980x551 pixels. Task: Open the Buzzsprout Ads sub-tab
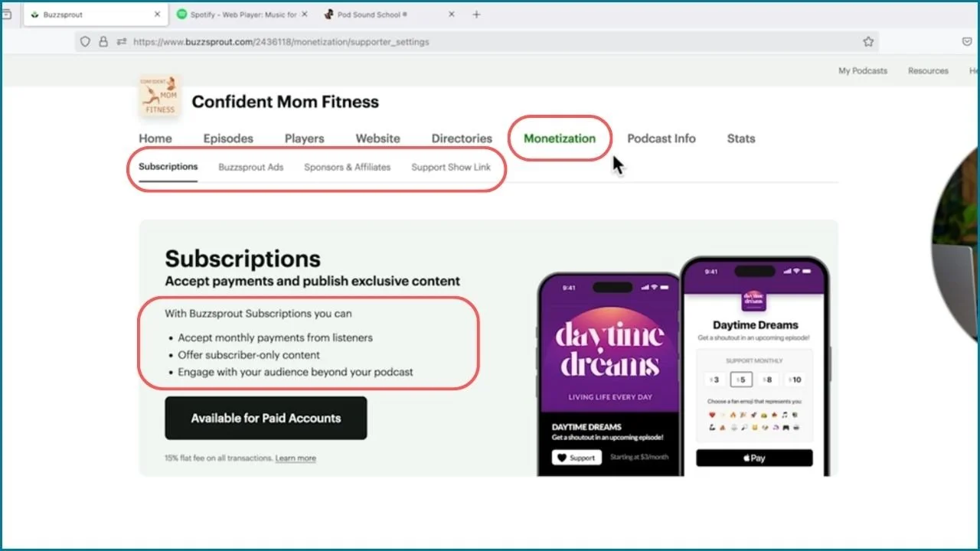pyautogui.click(x=251, y=167)
